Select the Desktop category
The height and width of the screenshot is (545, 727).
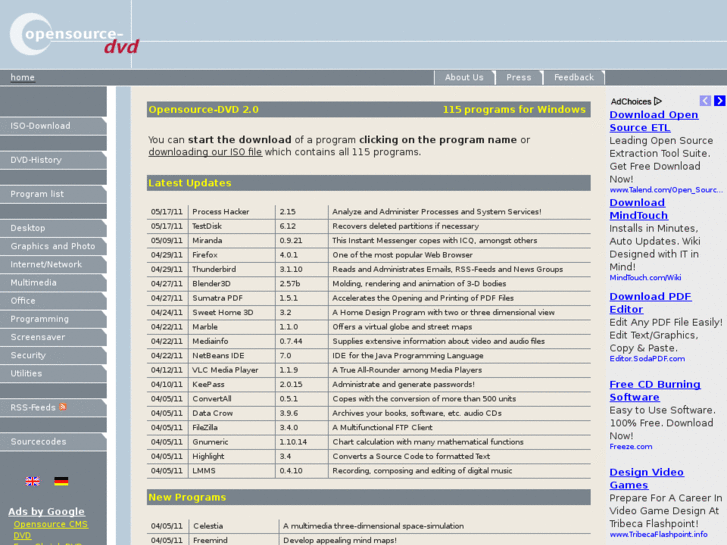pyautogui.click(x=53, y=228)
